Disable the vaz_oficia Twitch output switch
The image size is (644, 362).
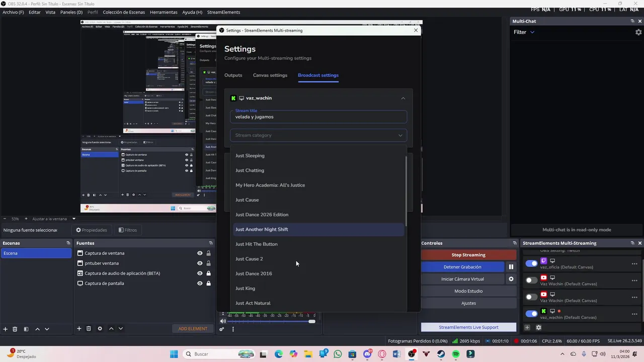[x=531, y=263]
